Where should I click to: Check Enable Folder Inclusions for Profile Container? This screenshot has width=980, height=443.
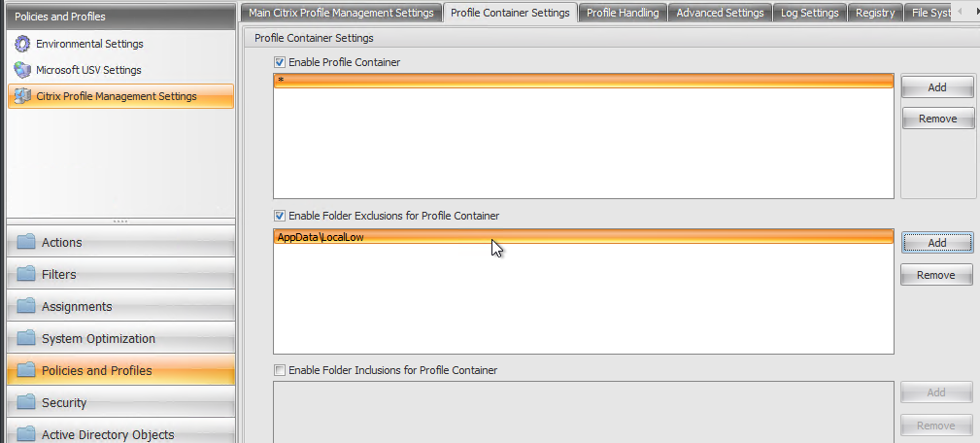point(280,370)
